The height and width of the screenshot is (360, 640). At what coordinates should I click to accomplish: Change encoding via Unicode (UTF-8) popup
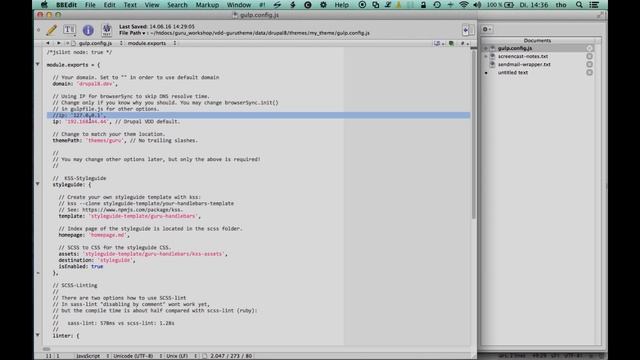tap(137, 356)
